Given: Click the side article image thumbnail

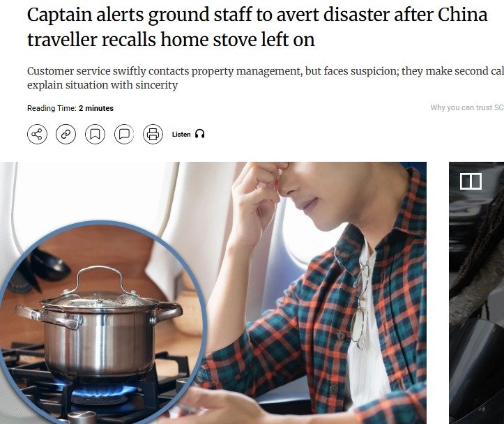Looking at the screenshot, I should (x=476, y=293).
